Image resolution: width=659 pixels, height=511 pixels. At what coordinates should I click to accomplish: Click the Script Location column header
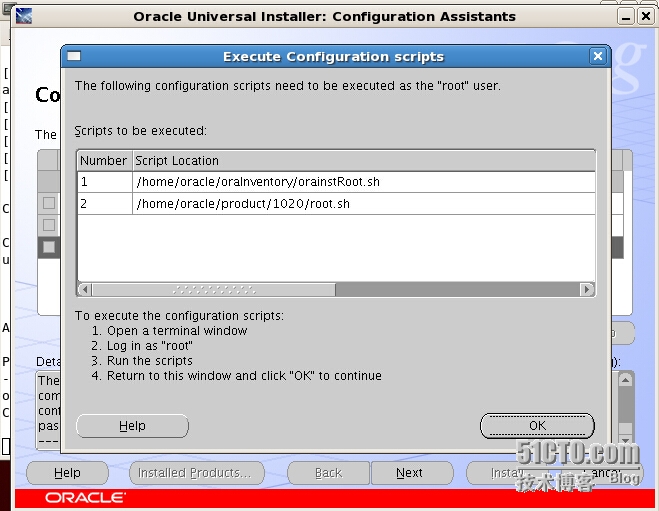364,161
